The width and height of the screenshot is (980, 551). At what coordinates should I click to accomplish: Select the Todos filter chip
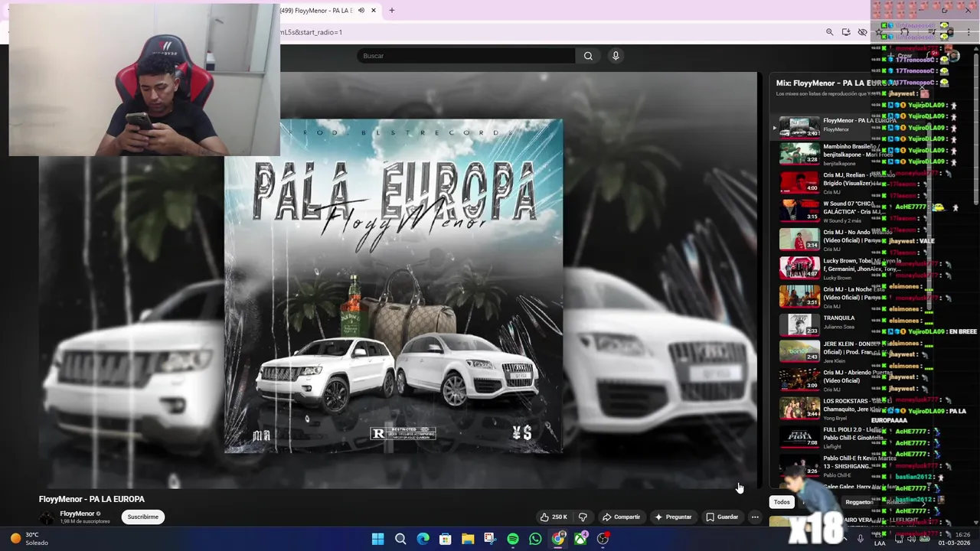pos(782,502)
